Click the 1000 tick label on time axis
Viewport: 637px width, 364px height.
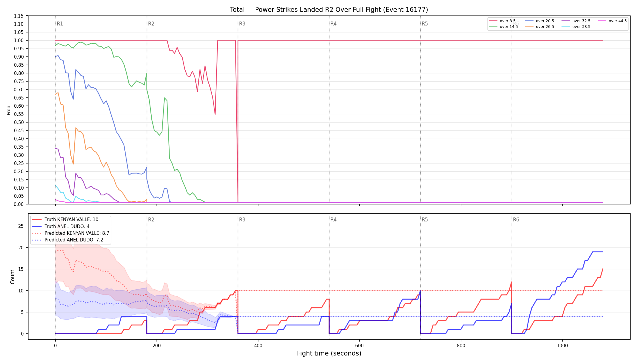(x=562, y=345)
